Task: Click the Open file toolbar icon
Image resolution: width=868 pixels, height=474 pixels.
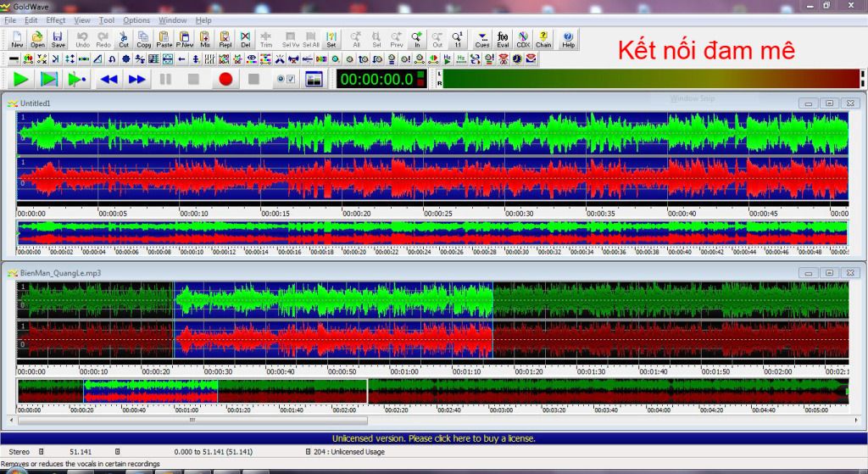Action: (37, 39)
